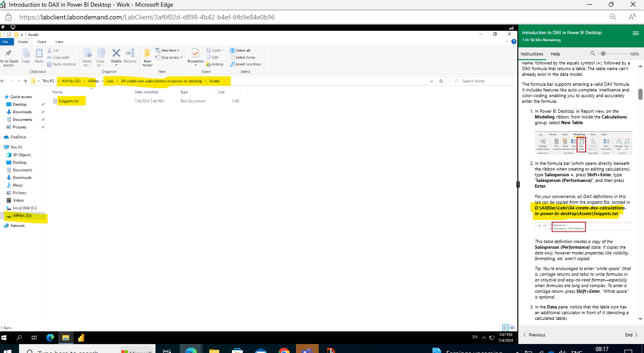Open the Help tab in the lab panel
This screenshot has height=353, width=644.
click(555, 54)
